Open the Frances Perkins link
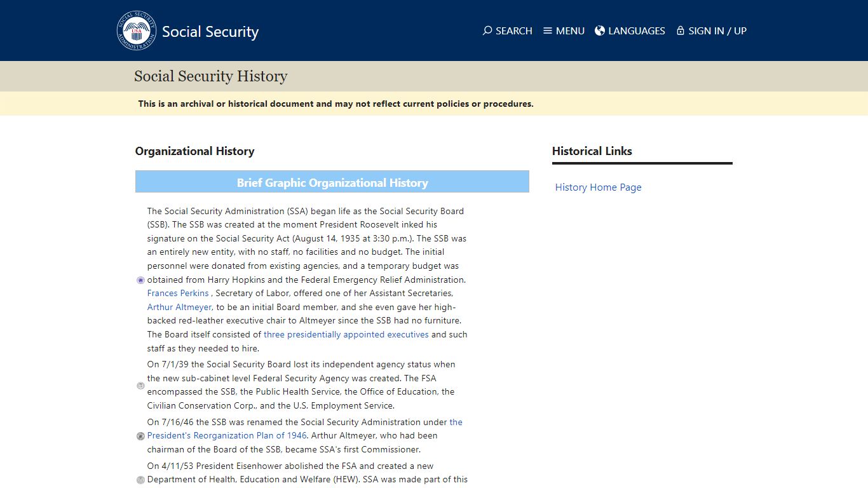The width and height of the screenshot is (868, 488). coord(178,293)
